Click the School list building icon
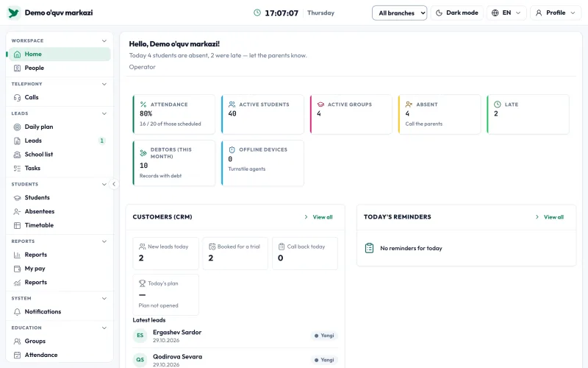 [17, 155]
